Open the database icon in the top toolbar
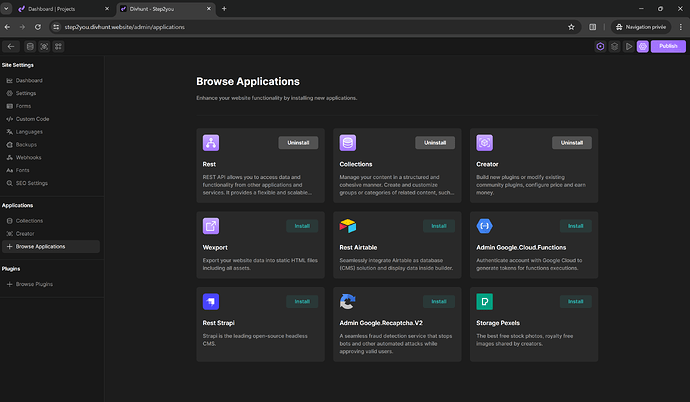This screenshot has height=402, width=690. (x=30, y=46)
